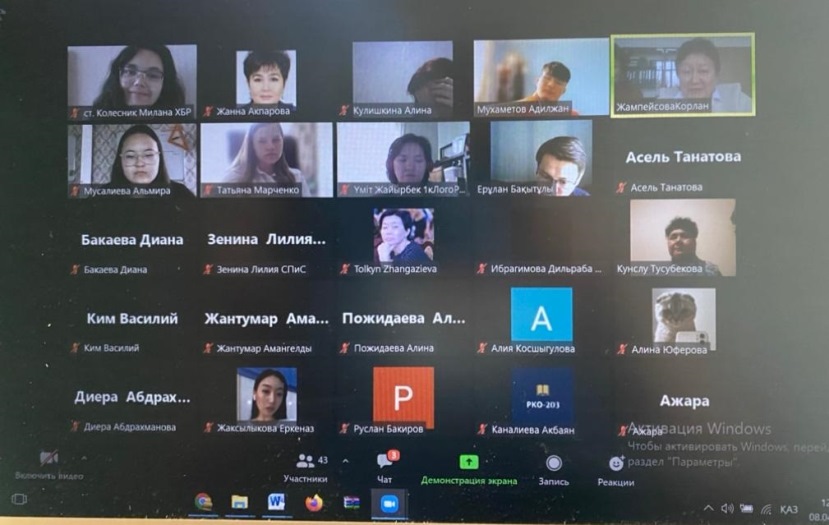This screenshot has width=829, height=525.
Task: Click the Zoom icon in the taskbar
Action: (x=389, y=503)
